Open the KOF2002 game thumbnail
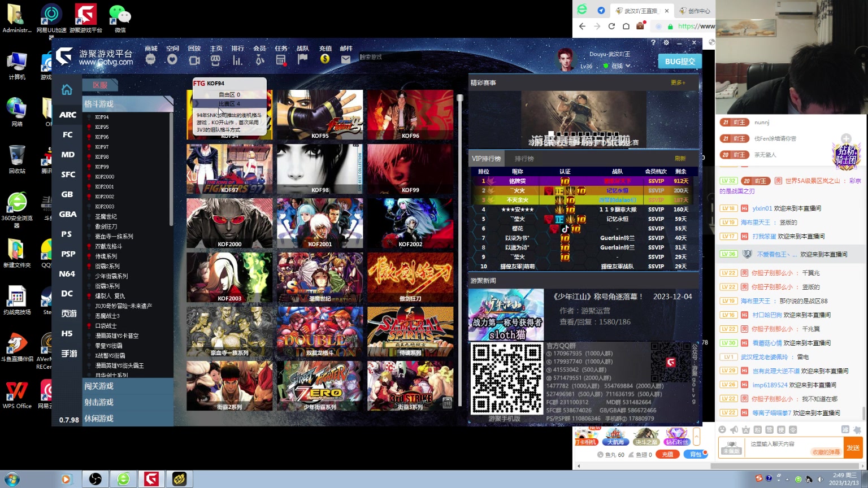Image resolution: width=868 pixels, height=488 pixels. coord(410,223)
